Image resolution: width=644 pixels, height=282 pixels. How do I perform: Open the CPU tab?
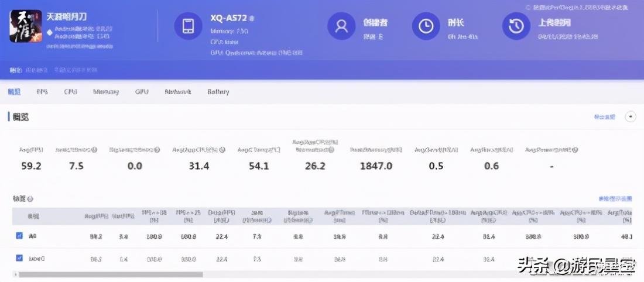pyautogui.click(x=71, y=91)
